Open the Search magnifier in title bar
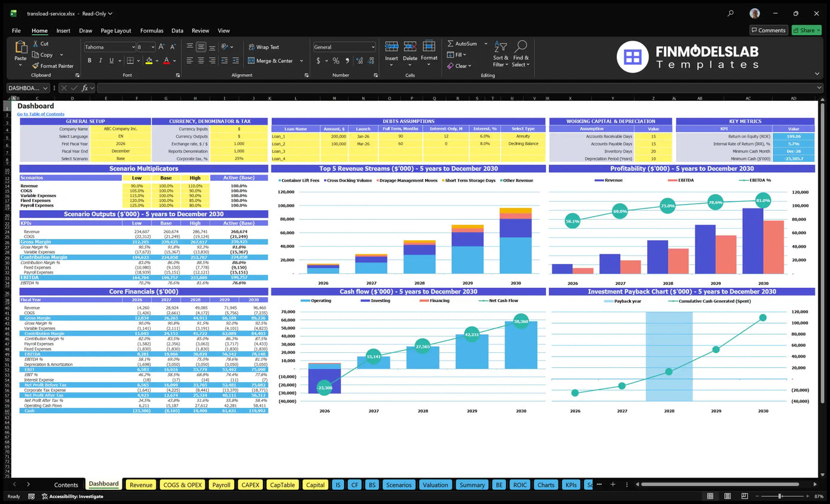 click(x=730, y=13)
